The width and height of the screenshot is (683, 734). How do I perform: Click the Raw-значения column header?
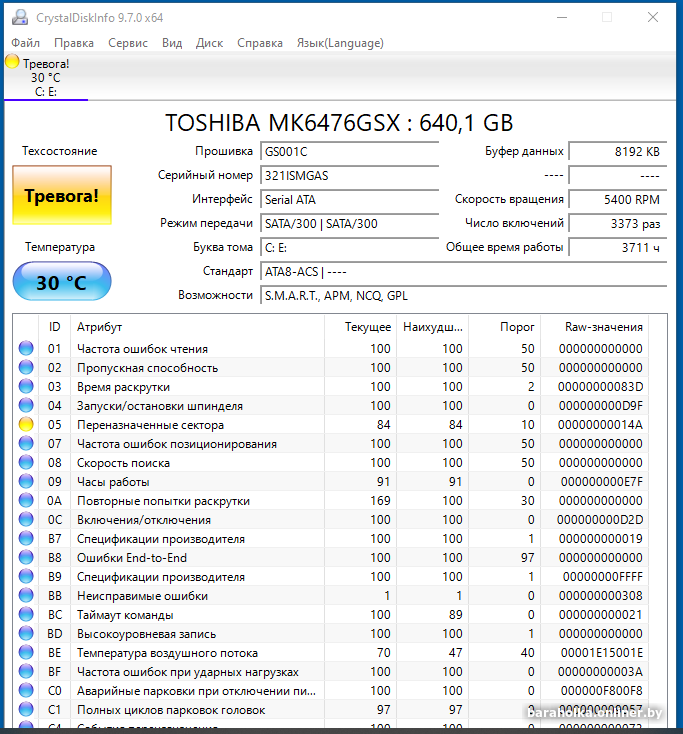pyautogui.click(x=595, y=327)
